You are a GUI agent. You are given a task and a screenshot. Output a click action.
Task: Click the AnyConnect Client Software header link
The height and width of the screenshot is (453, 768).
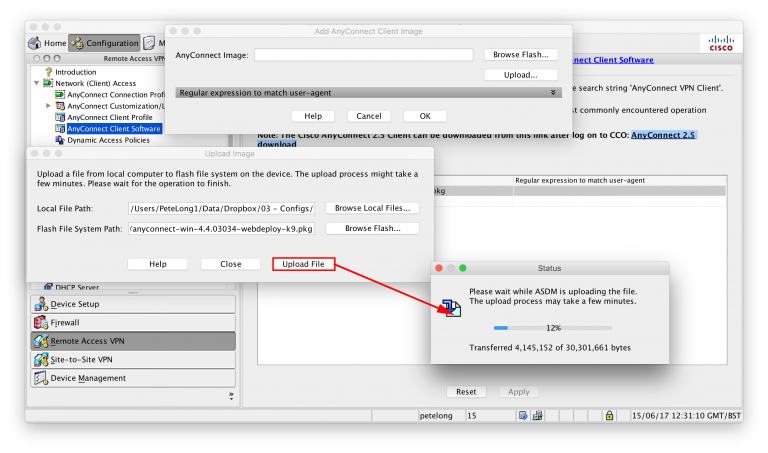613,60
